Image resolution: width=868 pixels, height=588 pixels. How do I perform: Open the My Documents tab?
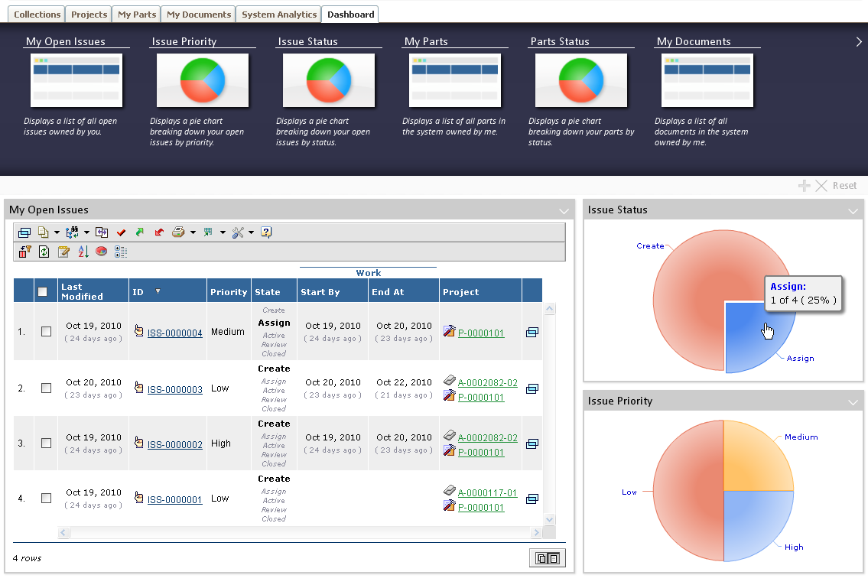click(198, 15)
